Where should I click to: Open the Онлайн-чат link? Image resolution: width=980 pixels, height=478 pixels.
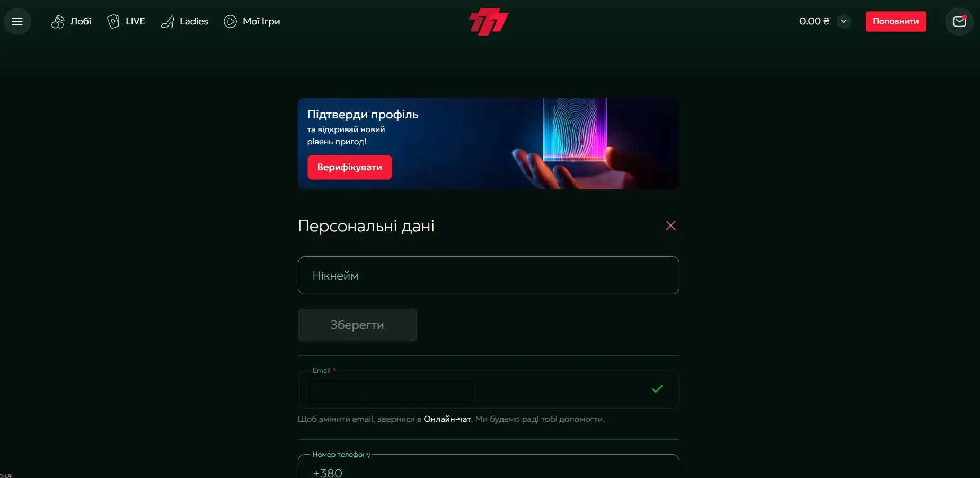(x=447, y=419)
